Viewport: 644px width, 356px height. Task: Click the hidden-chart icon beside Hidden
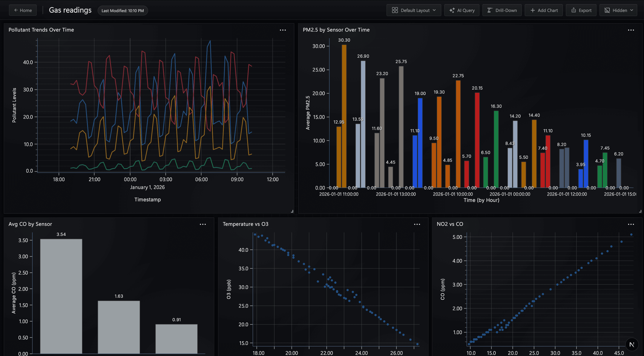tap(607, 10)
